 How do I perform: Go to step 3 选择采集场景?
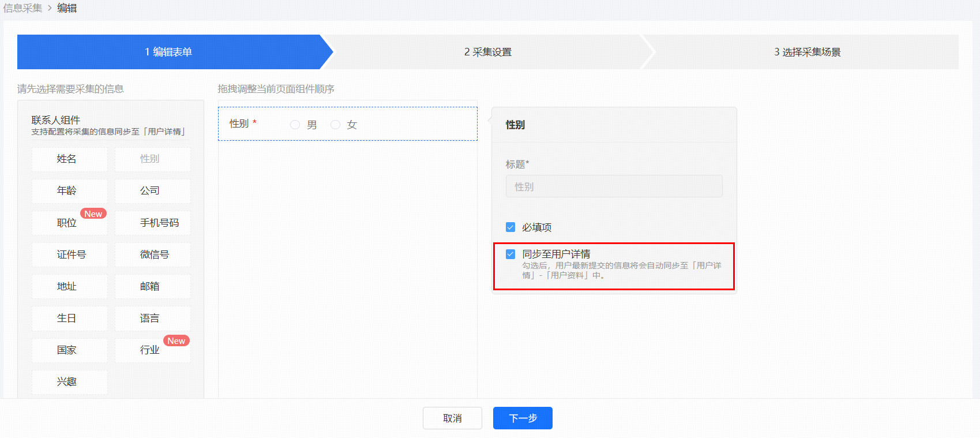tap(806, 52)
